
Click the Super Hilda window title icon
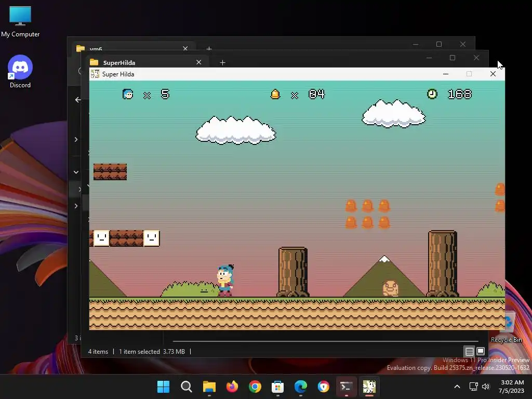(x=95, y=74)
